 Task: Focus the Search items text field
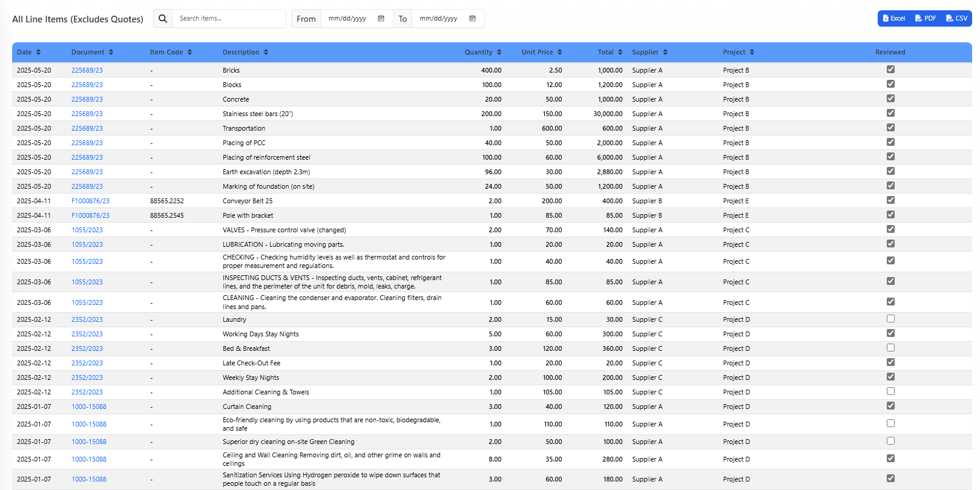pyautogui.click(x=229, y=19)
